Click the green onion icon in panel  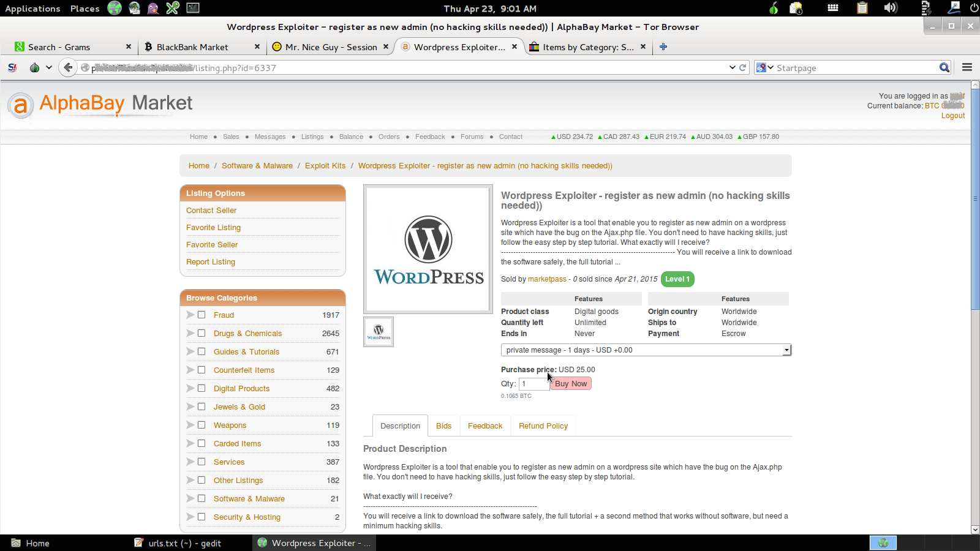tap(774, 8)
